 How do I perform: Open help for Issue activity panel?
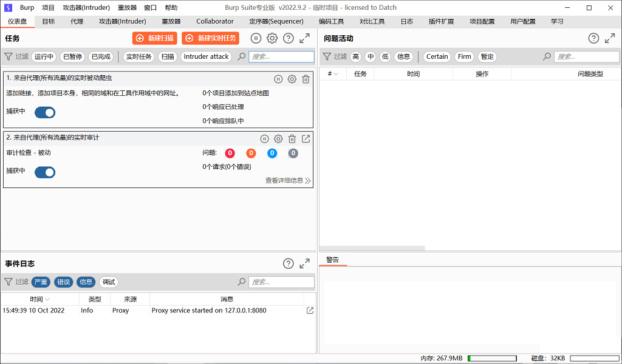point(593,38)
